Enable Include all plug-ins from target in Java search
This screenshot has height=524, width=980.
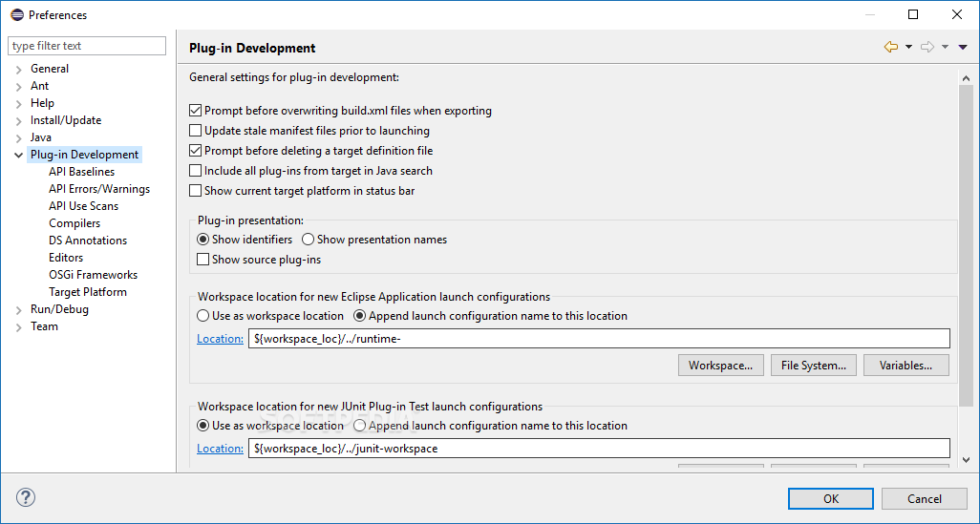click(196, 171)
